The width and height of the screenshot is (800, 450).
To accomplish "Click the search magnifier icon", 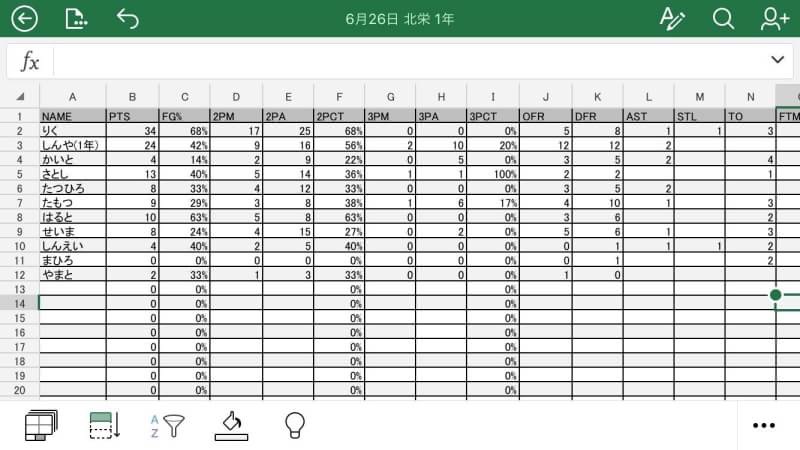I will click(723, 19).
